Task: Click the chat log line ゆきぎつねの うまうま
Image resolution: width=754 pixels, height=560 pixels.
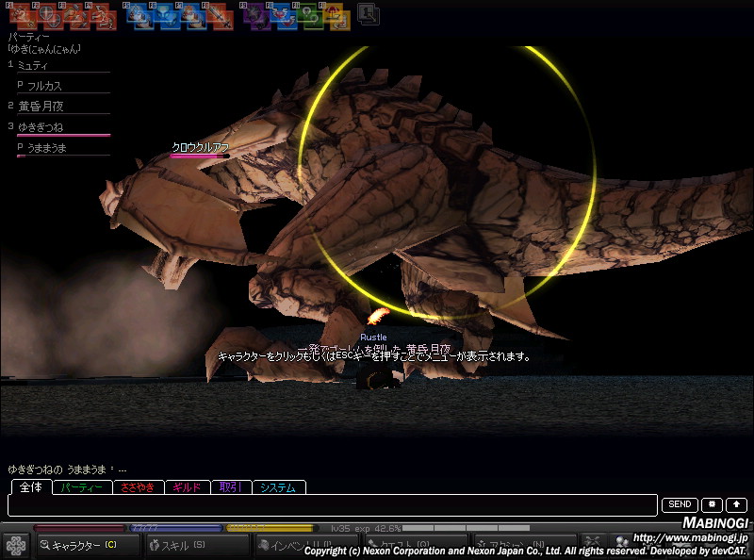Action: 67,469
